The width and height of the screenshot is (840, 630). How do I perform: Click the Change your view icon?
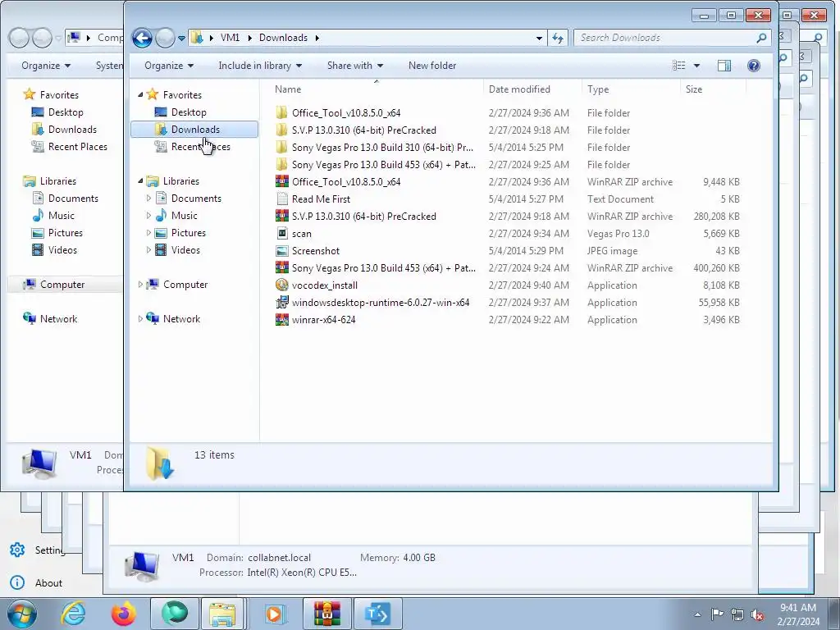click(x=678, y=66)
